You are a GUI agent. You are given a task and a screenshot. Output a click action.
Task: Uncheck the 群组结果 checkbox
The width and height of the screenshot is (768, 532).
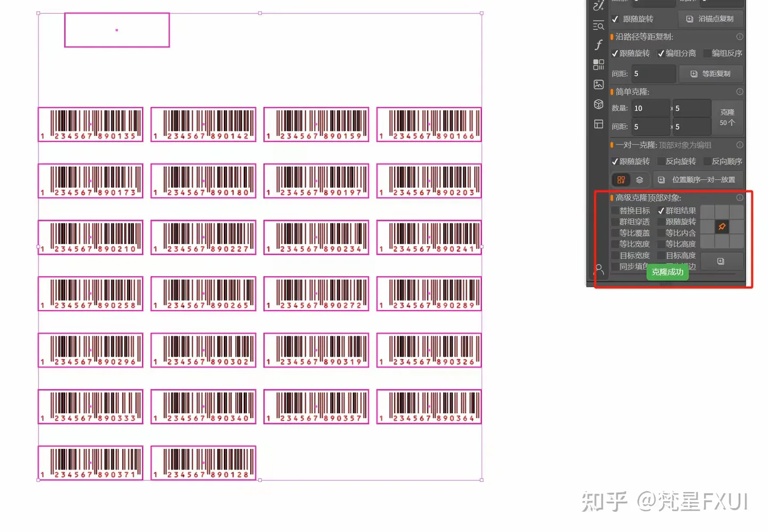[x=661, y=211]
